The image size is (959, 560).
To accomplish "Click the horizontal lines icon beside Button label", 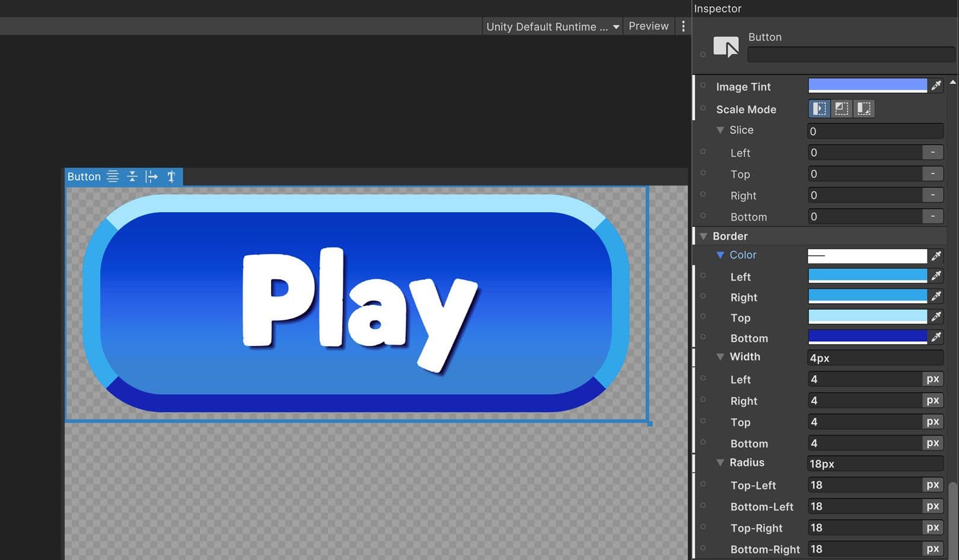I will click(113, 176).
